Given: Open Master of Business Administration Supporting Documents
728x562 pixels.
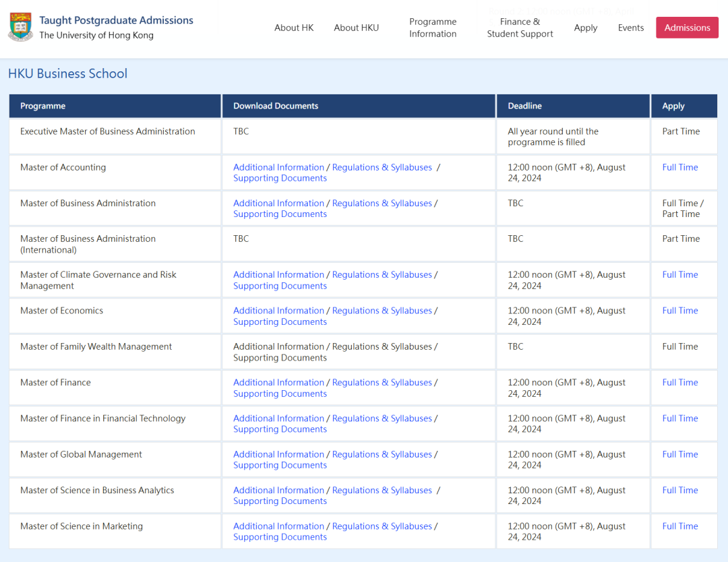Looking at the screenshot, I should pos(280,214).
